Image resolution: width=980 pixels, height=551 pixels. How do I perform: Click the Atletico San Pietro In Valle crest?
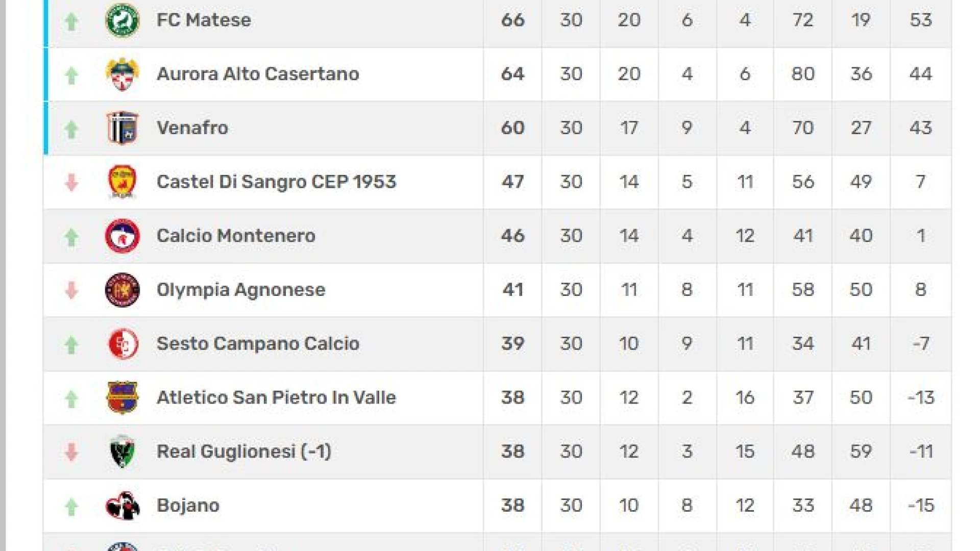point(122,398)
